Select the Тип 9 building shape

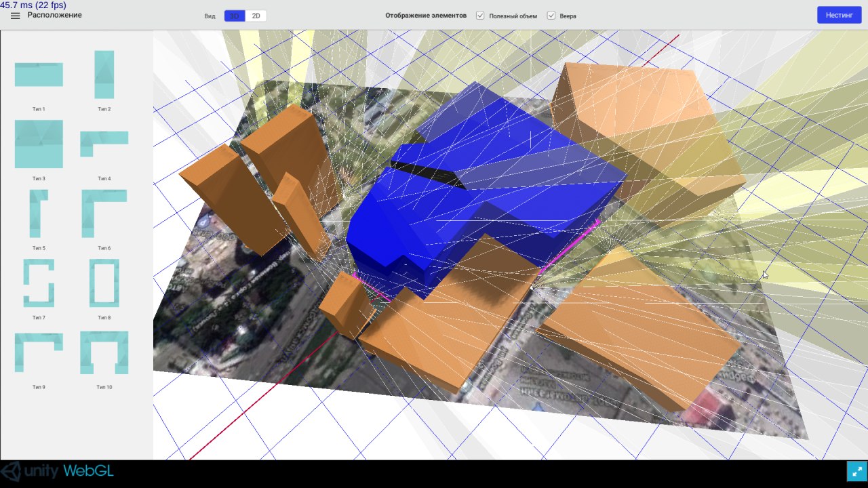coord(39,352)
